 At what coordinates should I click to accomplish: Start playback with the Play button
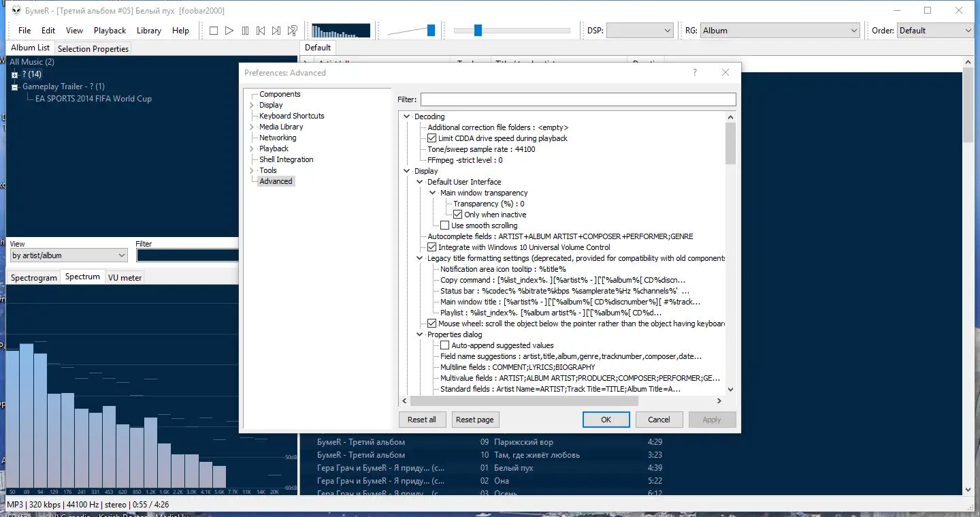click(229, 31)
